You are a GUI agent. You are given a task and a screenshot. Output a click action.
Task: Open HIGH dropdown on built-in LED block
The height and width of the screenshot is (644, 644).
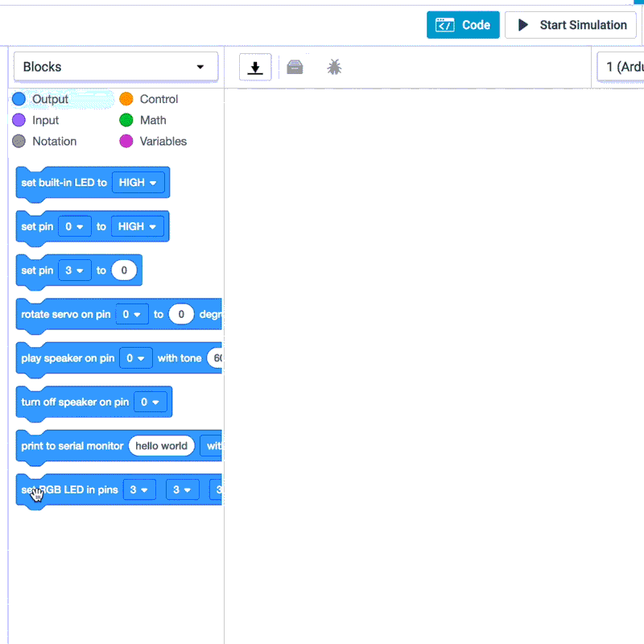pos(138,183)
